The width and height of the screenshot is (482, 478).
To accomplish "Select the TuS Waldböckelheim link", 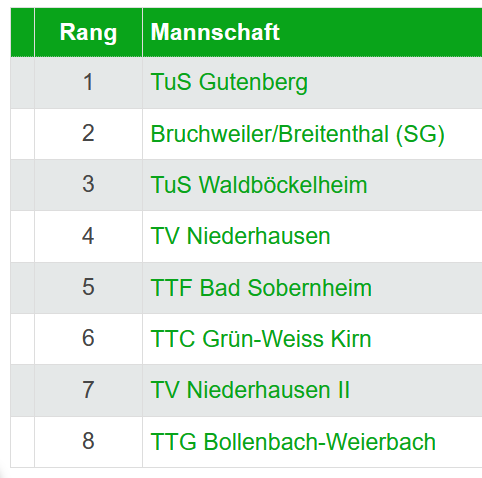I will click(259, 185).
